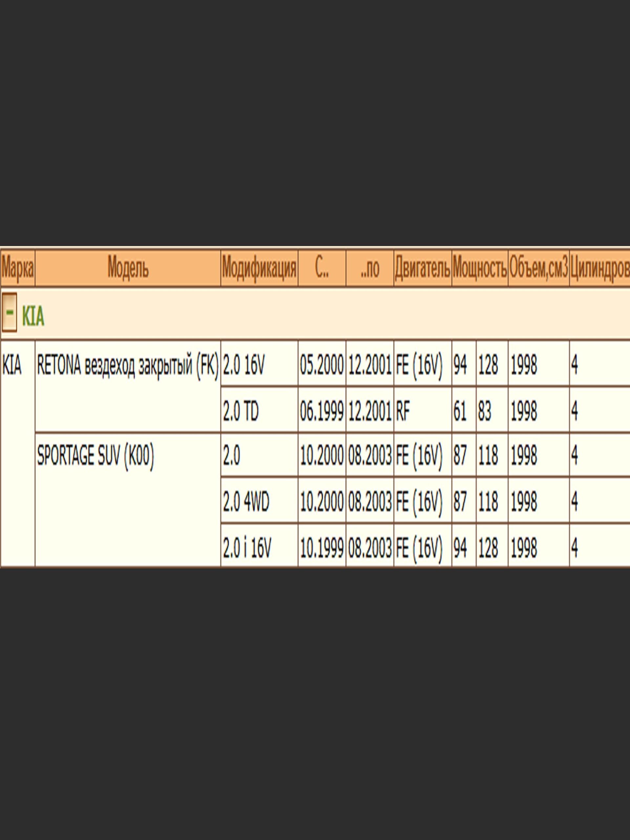The height and width of the screenshot is (840, 630).
Task: Click the '2.0 i 16V' modification cell
Action: click(259, 545)
